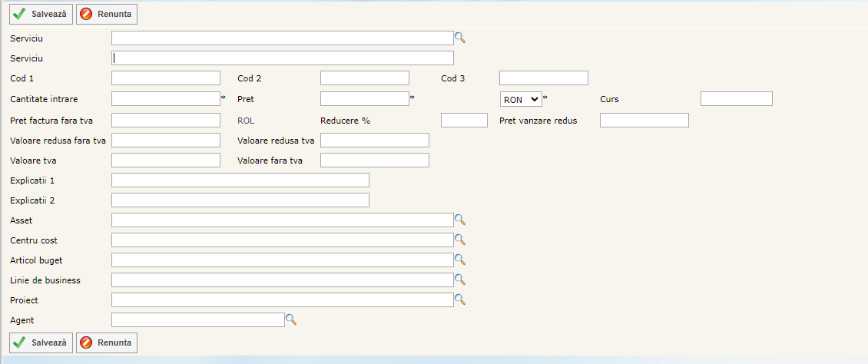
Task: Open the Articol buget lookup magnifier
Action: (x=460, y=260)
